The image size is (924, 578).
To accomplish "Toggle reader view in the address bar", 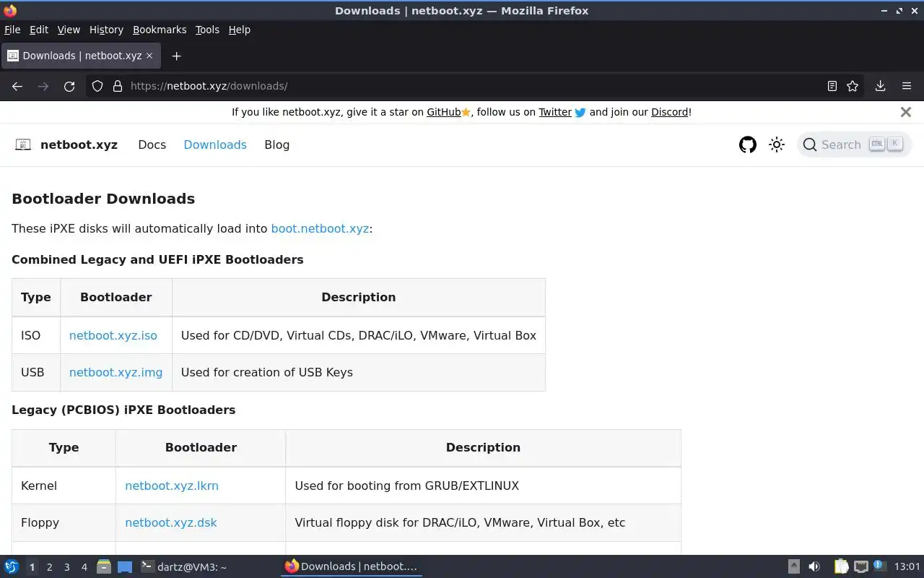I will coord(832,86).
